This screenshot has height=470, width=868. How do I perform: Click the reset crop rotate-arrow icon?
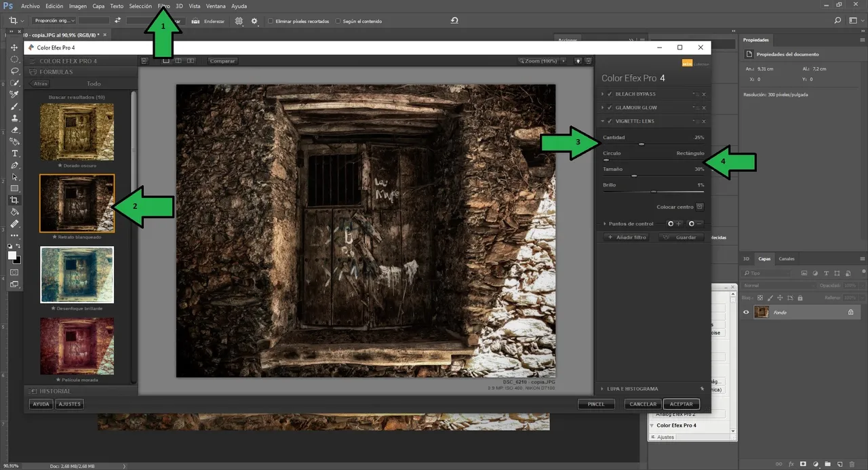(x=454, y=21)
